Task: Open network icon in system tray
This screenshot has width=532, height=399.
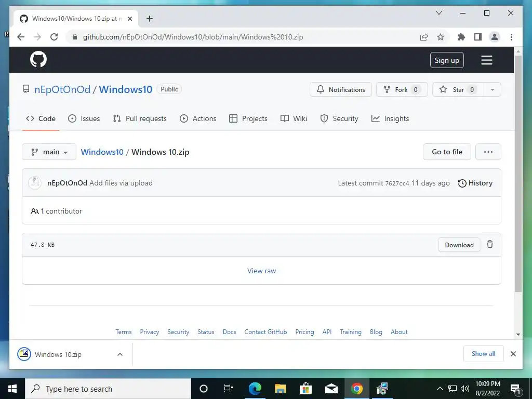Action: tap(453, 389)
